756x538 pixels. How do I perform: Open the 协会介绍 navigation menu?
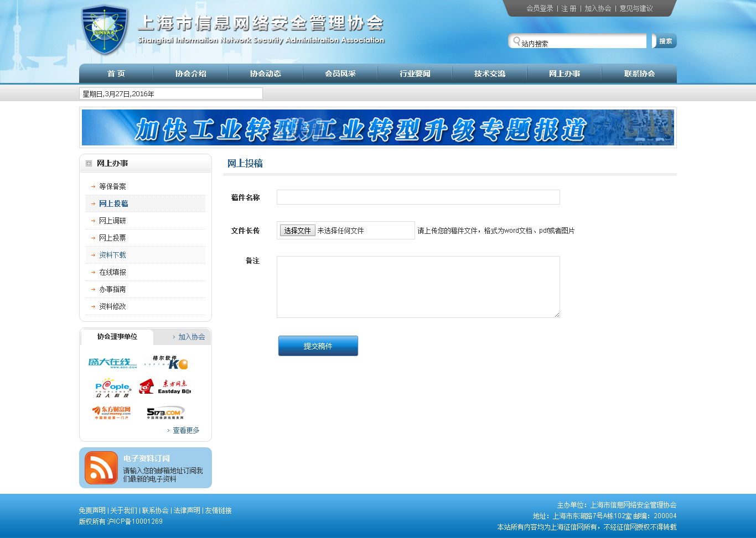tap(190, 74)
